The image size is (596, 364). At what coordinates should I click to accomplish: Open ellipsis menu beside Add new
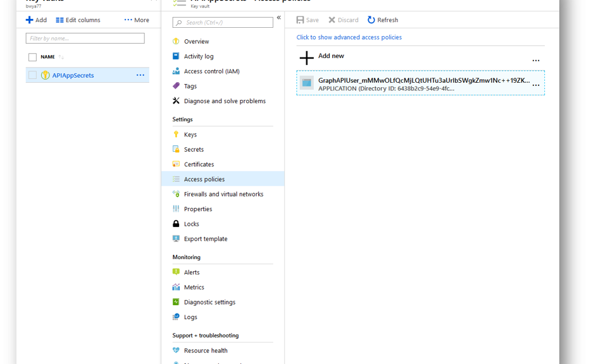click(535, 60)
